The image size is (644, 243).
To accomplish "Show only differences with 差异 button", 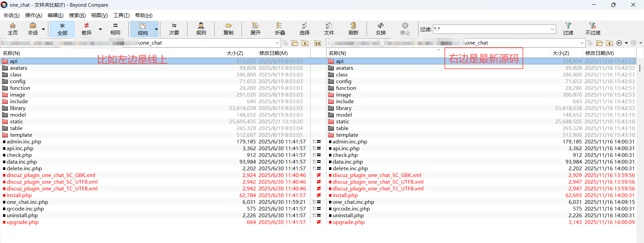I will [87, 29].
